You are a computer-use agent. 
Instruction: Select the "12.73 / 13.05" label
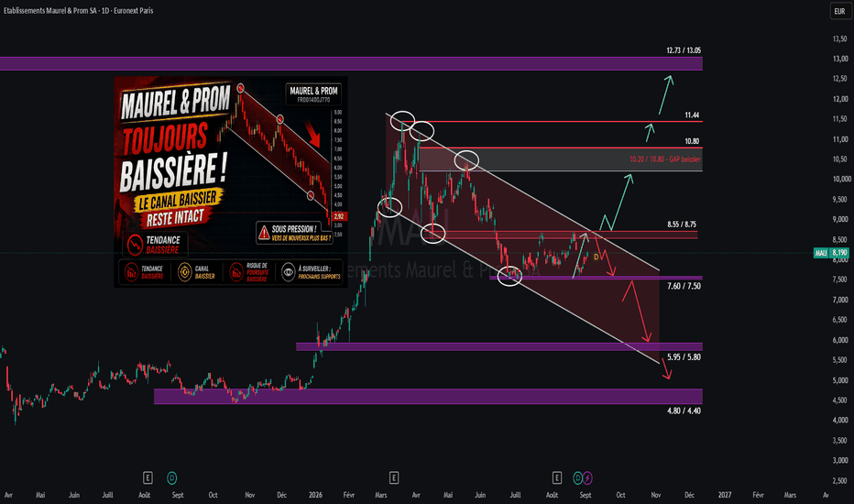684,50
